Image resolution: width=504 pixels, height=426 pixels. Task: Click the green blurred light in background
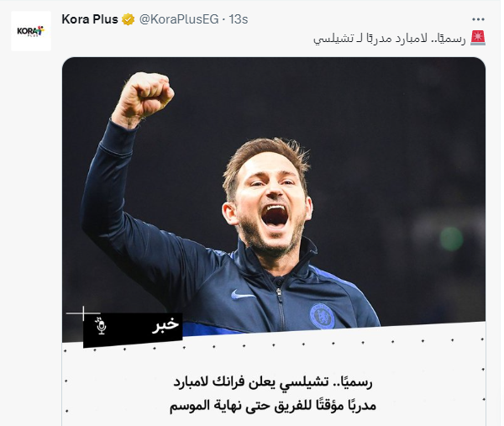451,239
